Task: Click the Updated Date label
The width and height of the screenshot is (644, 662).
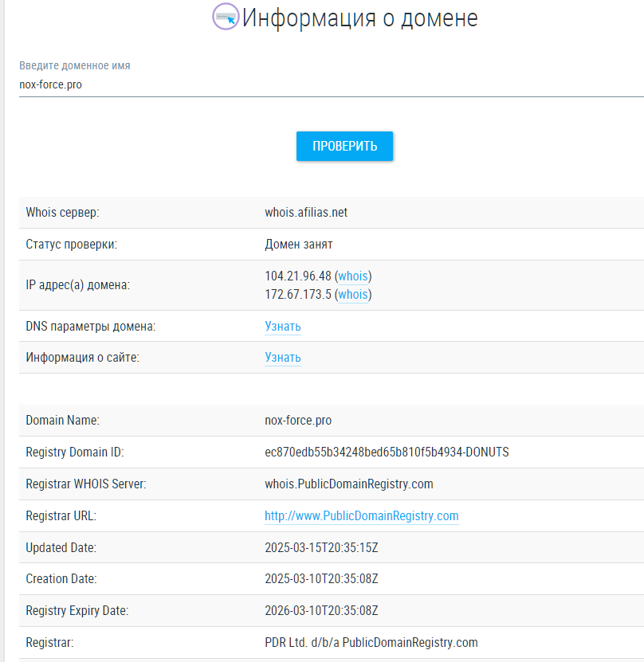Action: [x=61, y=548]
